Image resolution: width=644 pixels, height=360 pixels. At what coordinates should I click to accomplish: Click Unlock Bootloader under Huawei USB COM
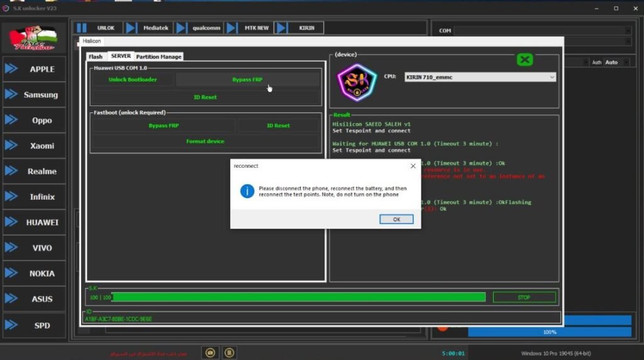133,80
